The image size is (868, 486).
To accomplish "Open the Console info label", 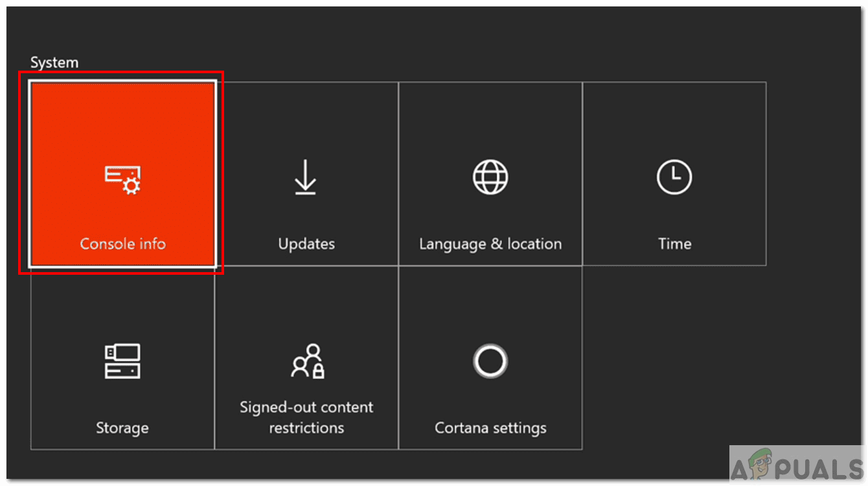I will coord(122,244).
